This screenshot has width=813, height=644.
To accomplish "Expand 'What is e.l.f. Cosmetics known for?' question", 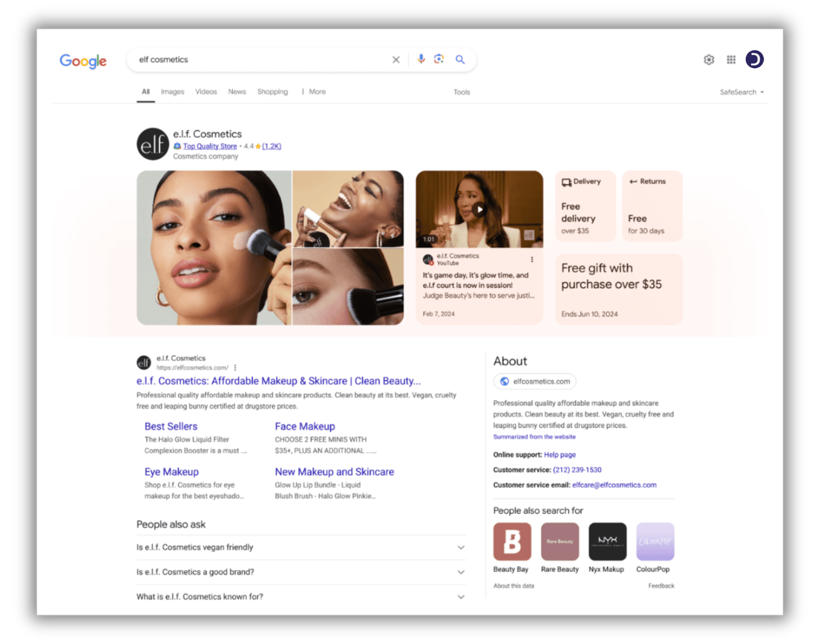I will [x=301, y=597].
